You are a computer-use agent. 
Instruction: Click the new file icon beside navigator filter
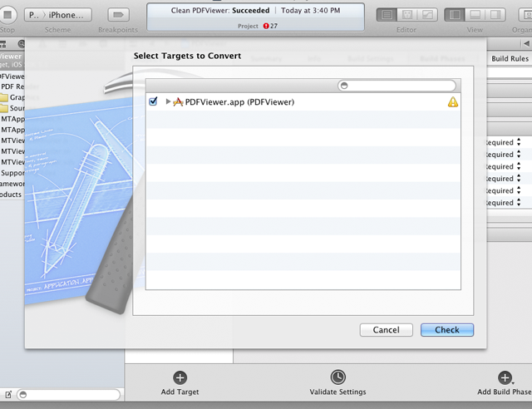[7, 395]
